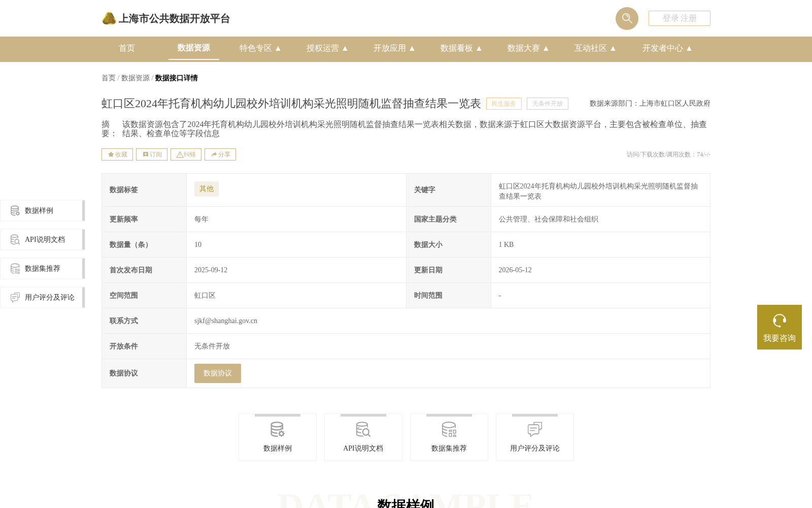812x508 pixels.
Task: Open 用户评分及评论 in left side panel
Action: [43, 298]
